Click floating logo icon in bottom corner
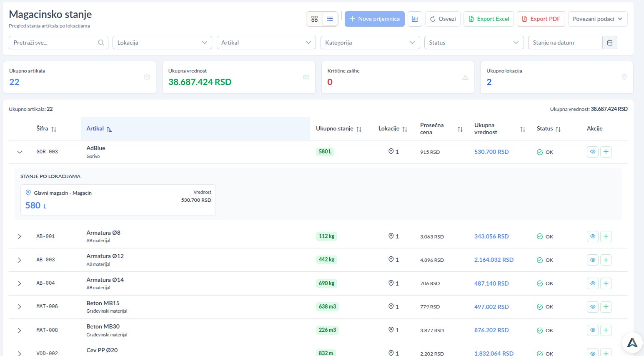Viewport: 644px width, 356px height. coord(632,343)
